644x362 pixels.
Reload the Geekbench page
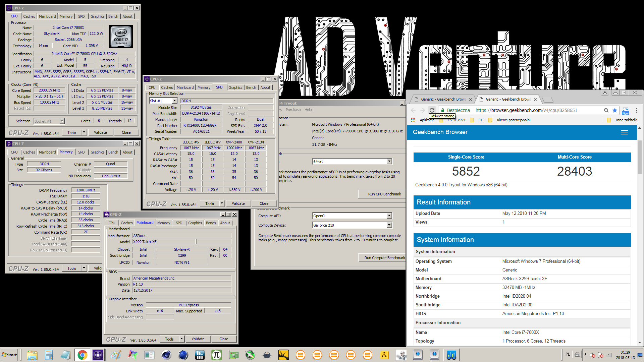click(x=432, y=110)
